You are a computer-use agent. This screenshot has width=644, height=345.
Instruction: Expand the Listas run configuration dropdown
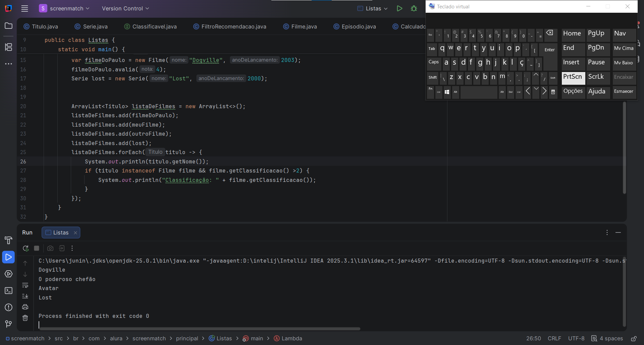click(373, 8)
